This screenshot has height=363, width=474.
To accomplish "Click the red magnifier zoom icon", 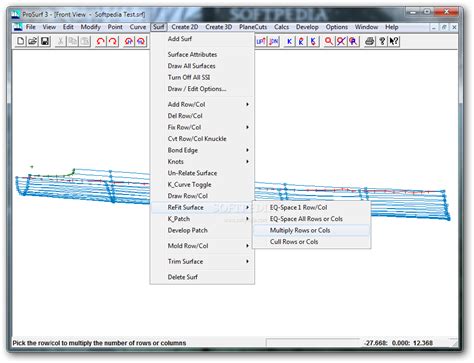I will click(x=329, y=41).
